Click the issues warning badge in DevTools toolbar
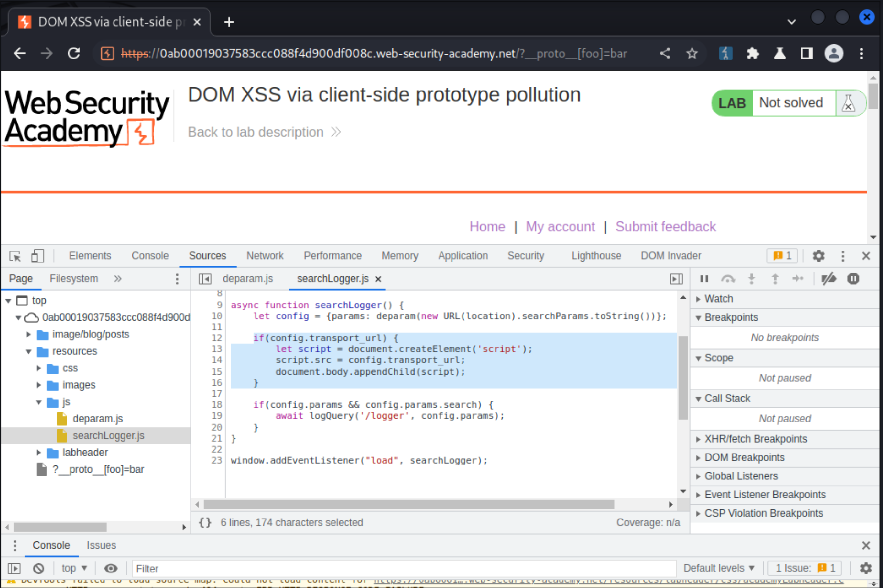The height and width of the screenshot is (588, 883). click(x=782, y=256)
